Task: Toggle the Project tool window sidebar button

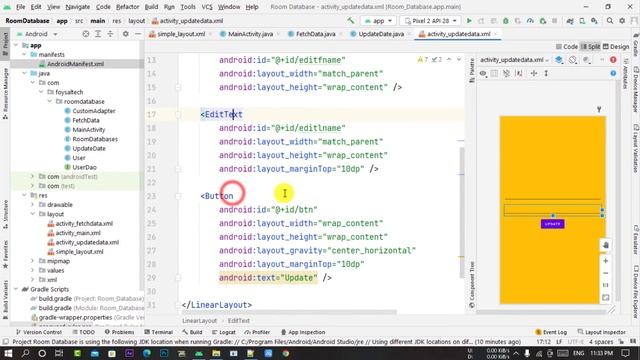Action: (x=5, y=44)
